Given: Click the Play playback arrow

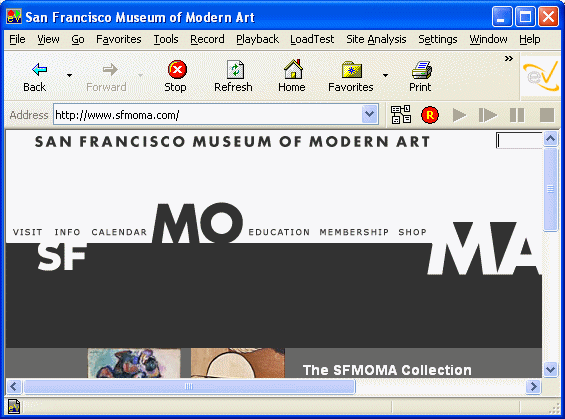Looking at the screenshot, I should coord(459,115).
